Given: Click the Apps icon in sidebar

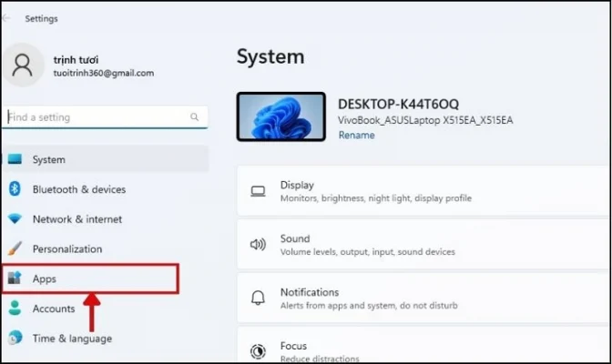Looking at the screenshot, I should tap(15, 278).
